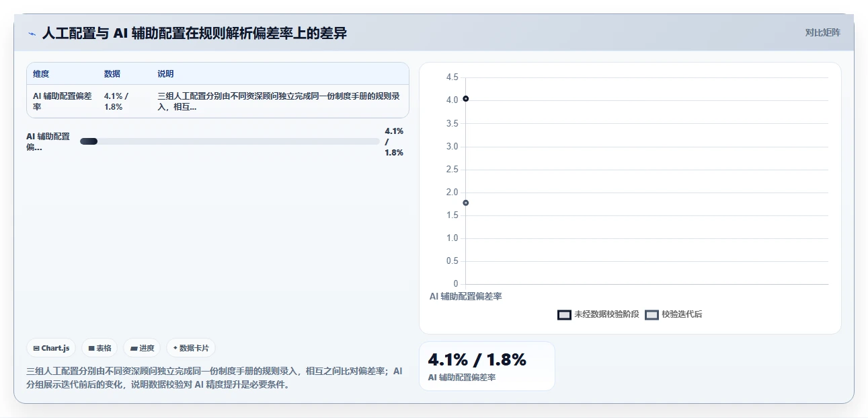The height and width of the screenshot is (418, 868).
Task: Click the y-axis tick 2.5
Action: point(452,170)
